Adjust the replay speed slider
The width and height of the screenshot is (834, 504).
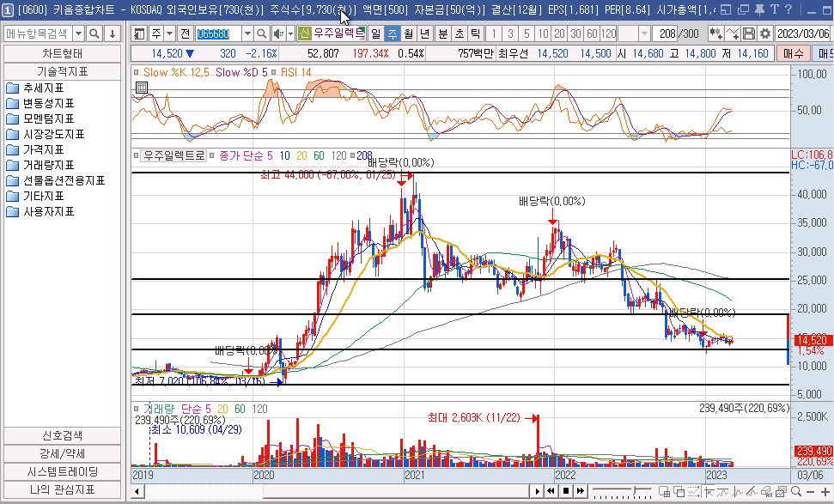622,491
